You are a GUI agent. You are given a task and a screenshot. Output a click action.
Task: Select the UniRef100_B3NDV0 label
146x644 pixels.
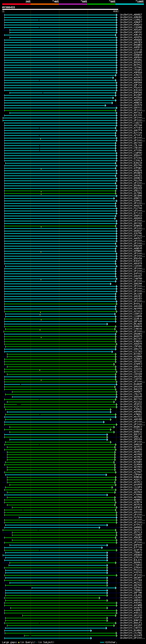[131, 342]
